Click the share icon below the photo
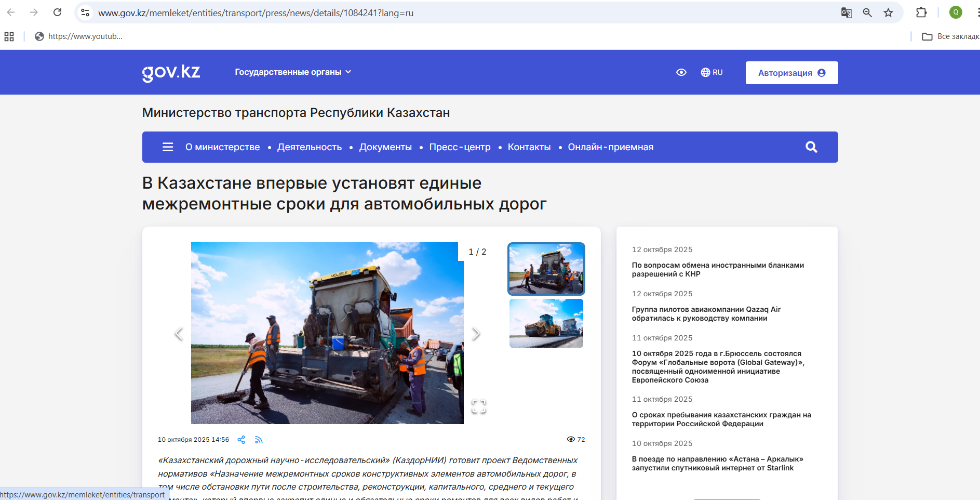The image size is (980, 500). click(241, 440)
